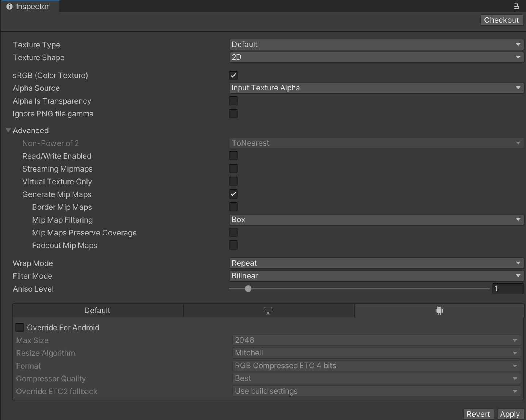This screenshot has width=526, height=420.
Task: Click the Apply button
Action: [510, 414]
